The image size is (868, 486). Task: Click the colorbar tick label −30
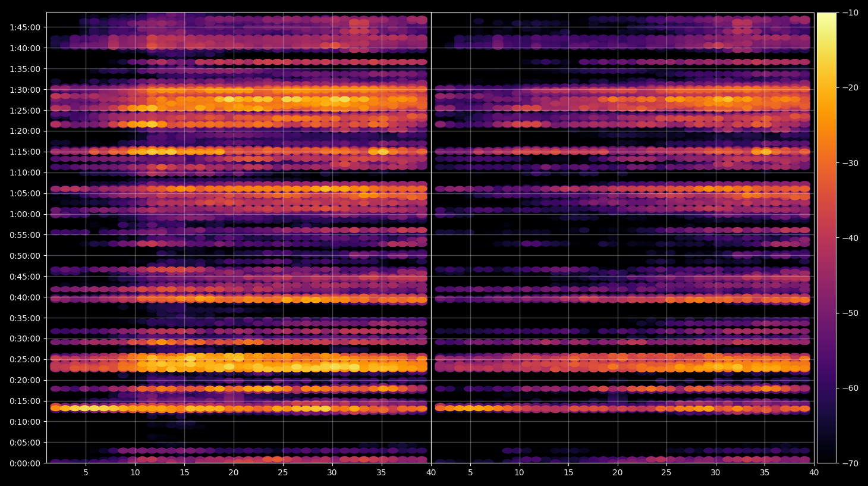[850, 163]
